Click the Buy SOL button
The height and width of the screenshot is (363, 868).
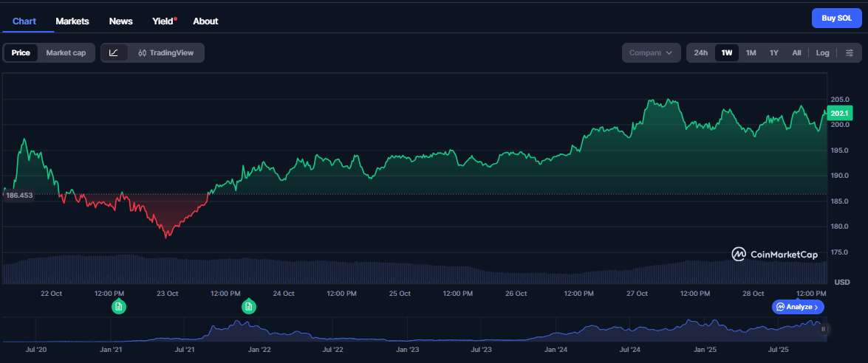[x=836, y=18]
